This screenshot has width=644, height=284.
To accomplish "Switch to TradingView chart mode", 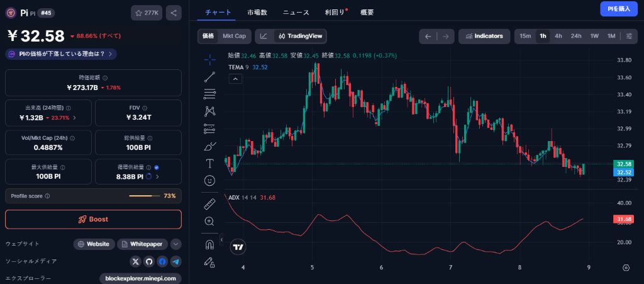I will pyautogui.click(x=300, y=36).
